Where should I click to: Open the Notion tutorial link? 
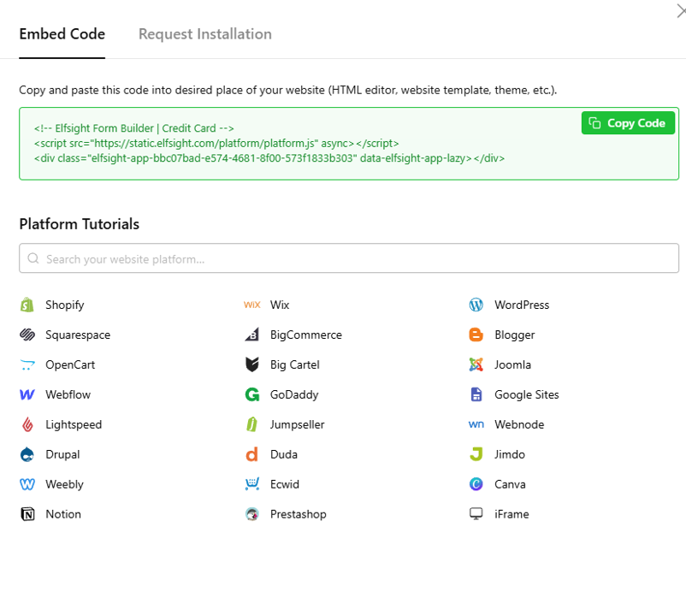click(63, 514)
